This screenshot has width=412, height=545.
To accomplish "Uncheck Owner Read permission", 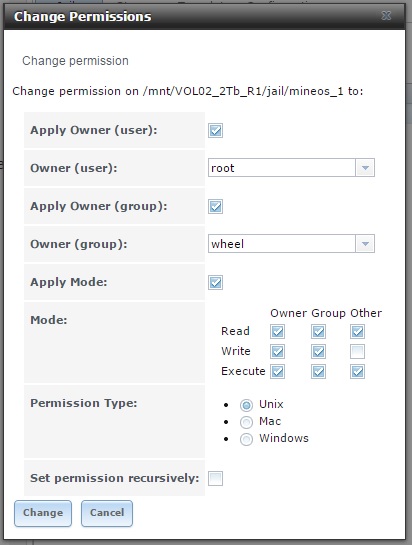I will 277,332.
